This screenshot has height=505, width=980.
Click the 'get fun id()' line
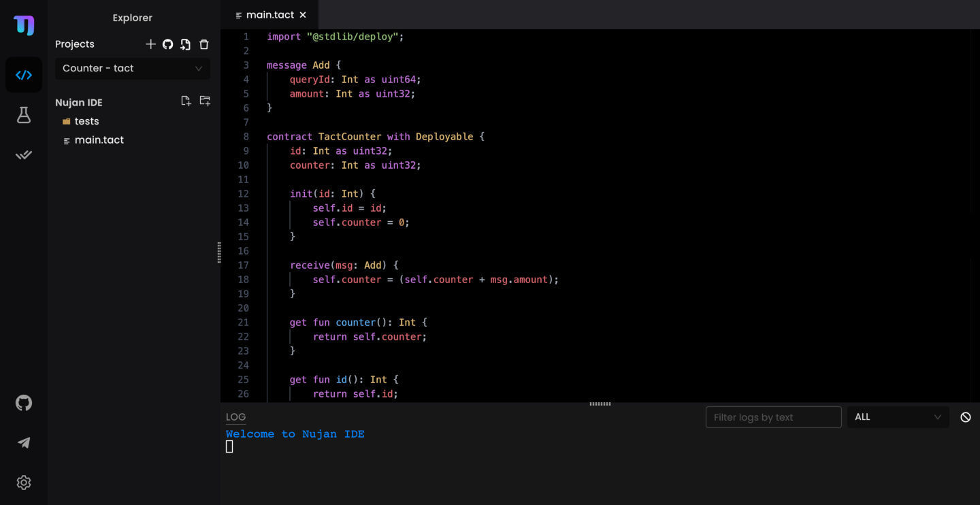point(344,380)
